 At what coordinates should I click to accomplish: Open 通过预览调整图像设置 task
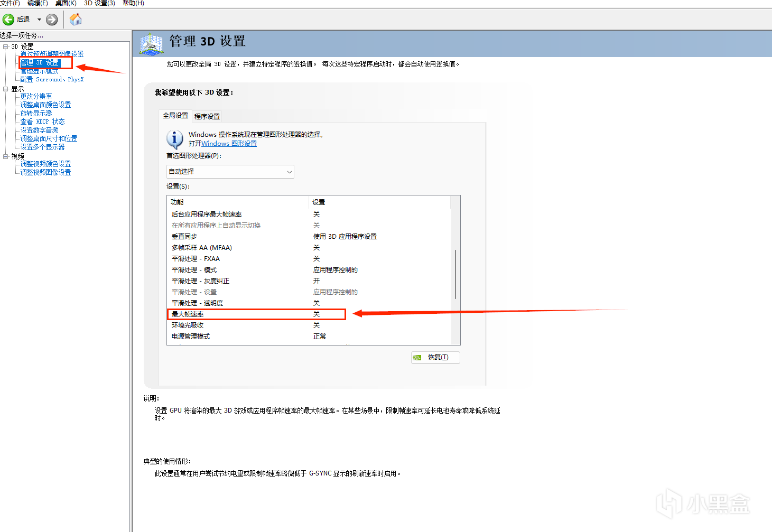tap(52, 54)
